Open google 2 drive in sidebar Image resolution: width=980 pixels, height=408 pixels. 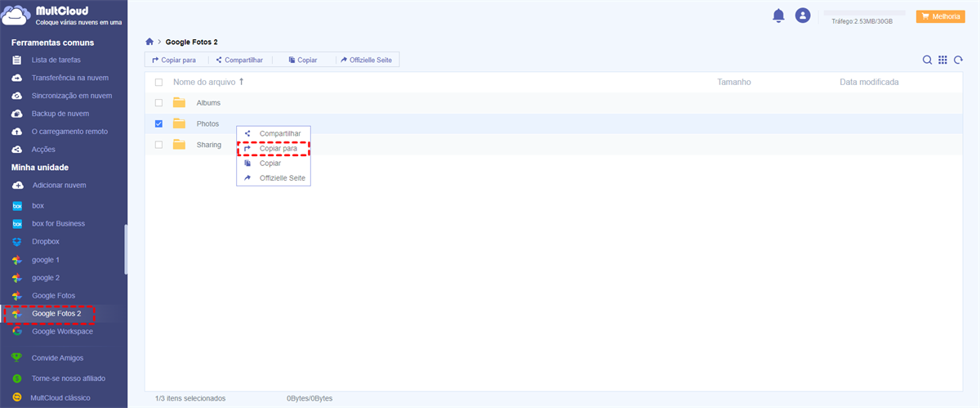[x=46, y=278]
